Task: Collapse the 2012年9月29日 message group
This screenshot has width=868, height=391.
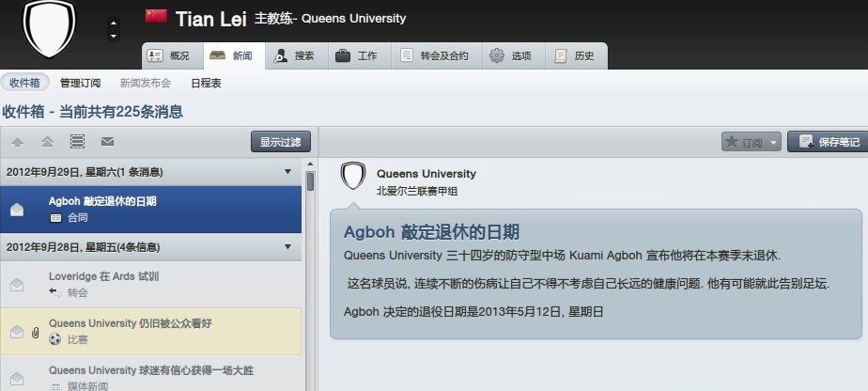Action: [287, 172]
